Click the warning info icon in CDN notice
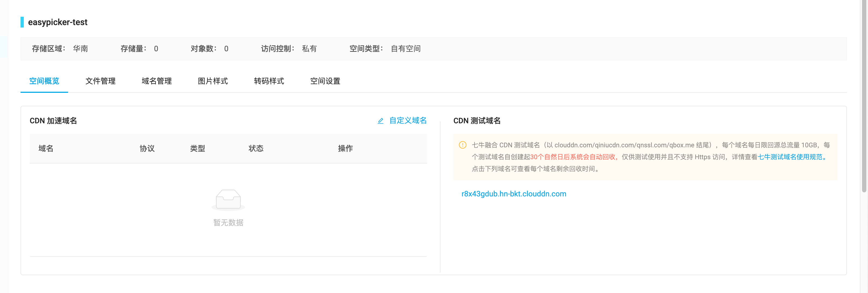 point(463,145)
